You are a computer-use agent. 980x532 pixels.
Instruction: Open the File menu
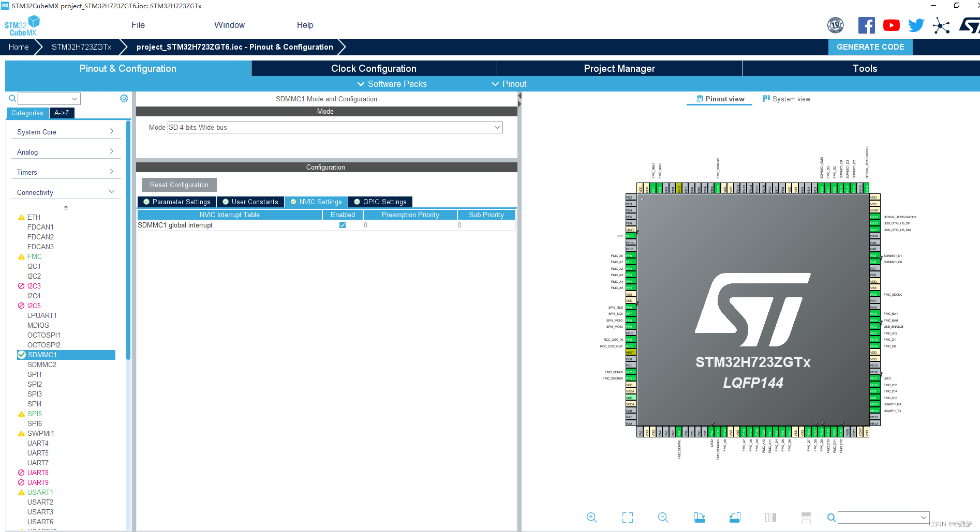click(x=138, y=25)
